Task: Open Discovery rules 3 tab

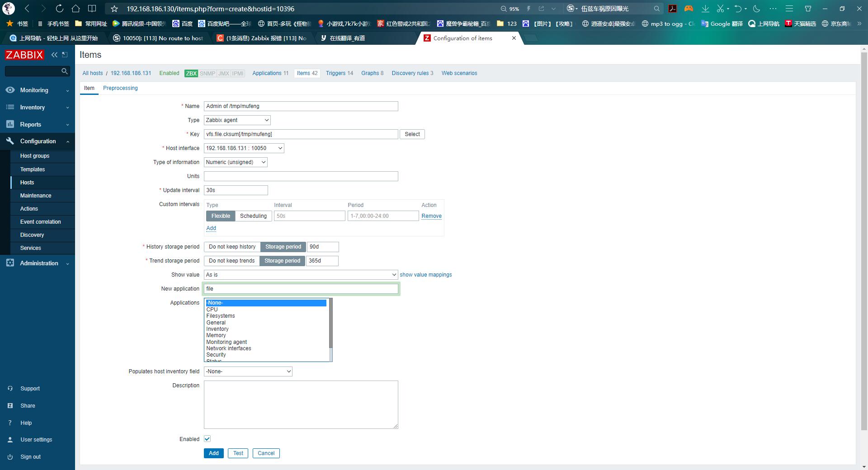Action: point(412,73)
